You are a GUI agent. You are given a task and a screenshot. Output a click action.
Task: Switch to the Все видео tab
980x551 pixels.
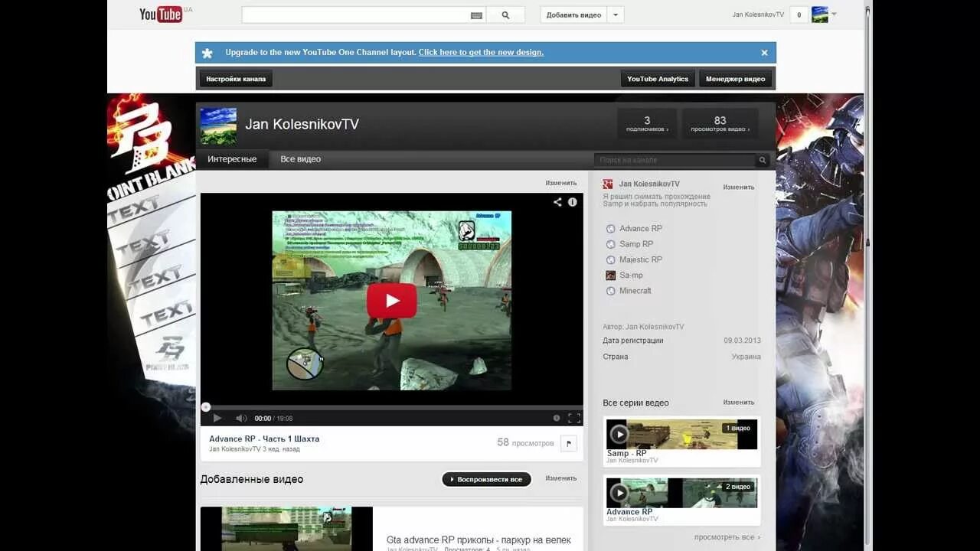click(x=300, y=159)
